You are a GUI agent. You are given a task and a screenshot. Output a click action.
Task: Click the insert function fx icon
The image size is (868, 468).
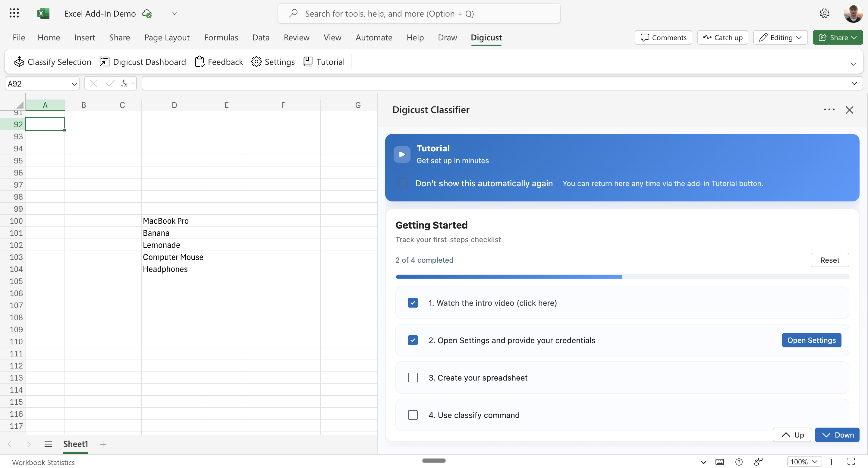[124, 83]
